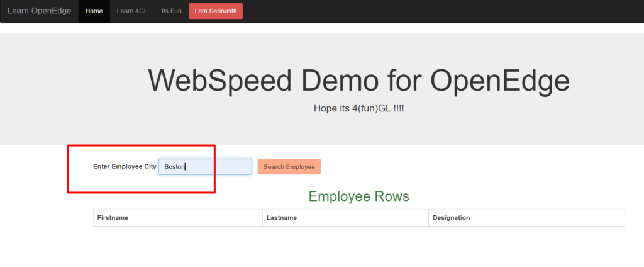
Task: Click the word OpenEdge in the main heading
Action: 500,81
